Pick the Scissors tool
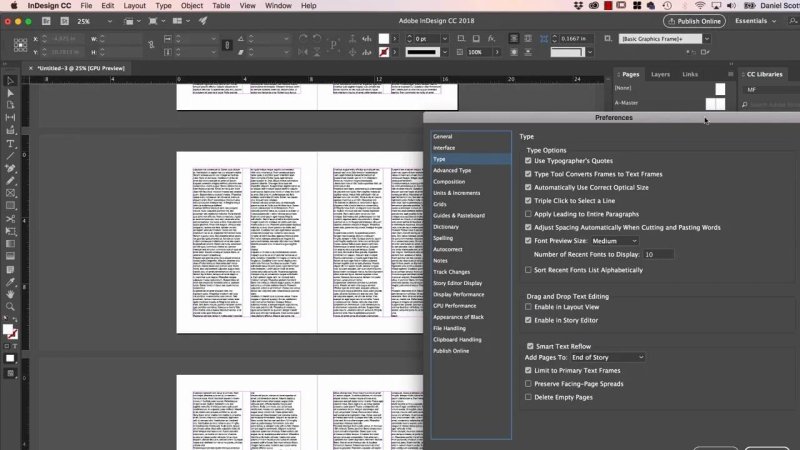800x450 pixels. 10,218
